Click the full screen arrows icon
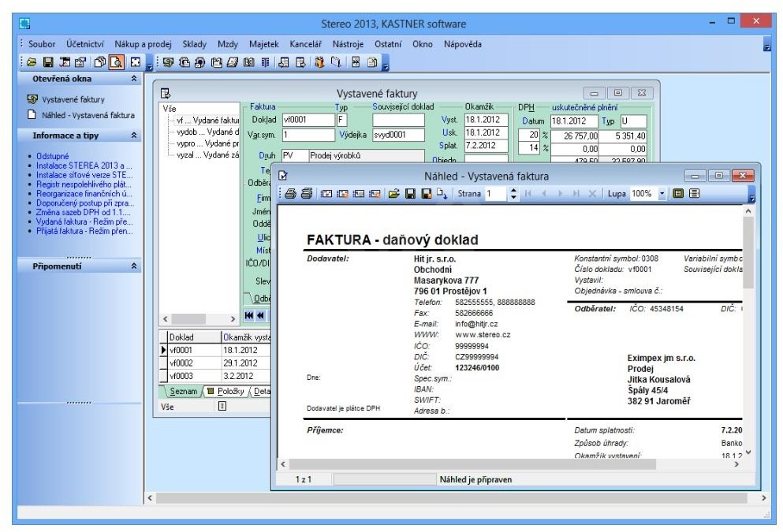This screenshot has height=532, width=783. (136, 62)
